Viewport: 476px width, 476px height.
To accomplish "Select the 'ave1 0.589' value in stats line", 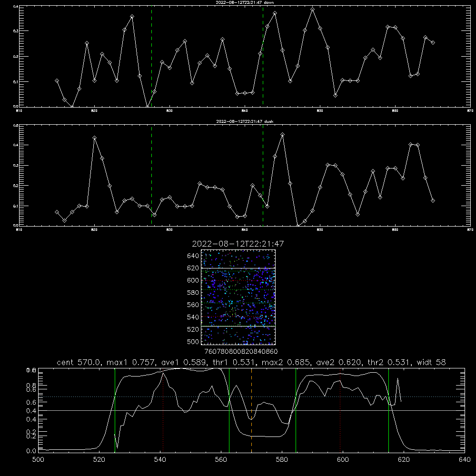I will pos(185,362).
